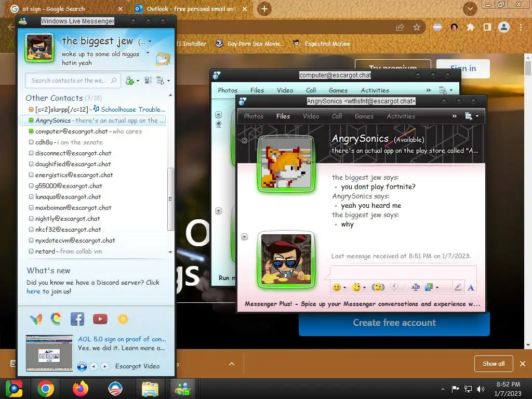The height and width of the screenshot is (399, 532).
Task: Open Chrome profile avatar icon
Action: point(504,27)
